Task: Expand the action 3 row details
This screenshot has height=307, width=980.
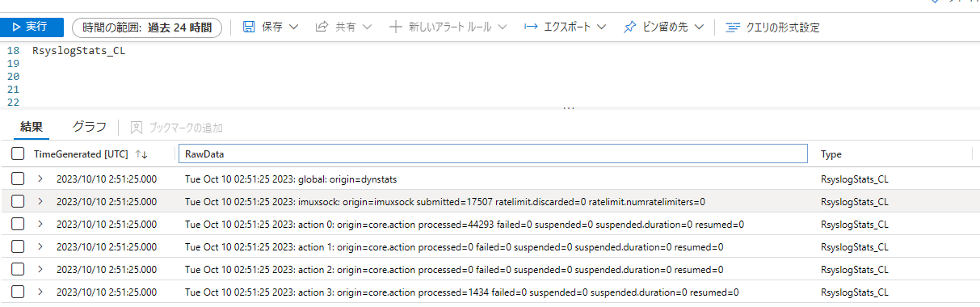Action: point(40,292)
